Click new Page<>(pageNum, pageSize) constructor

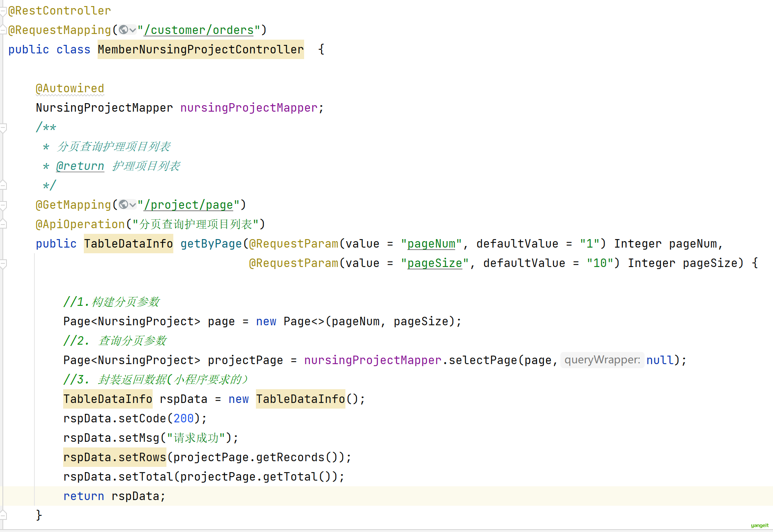[x=356, y=321]
